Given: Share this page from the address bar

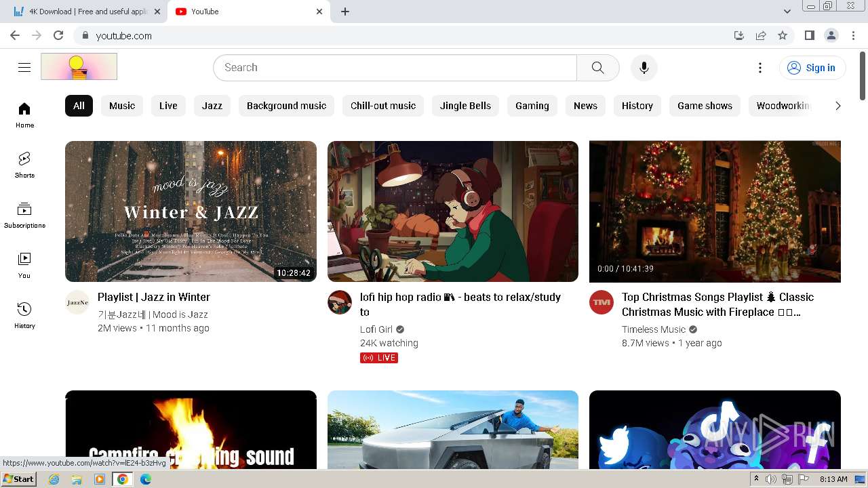Looking at the screenshot, I should coord(761,35).
